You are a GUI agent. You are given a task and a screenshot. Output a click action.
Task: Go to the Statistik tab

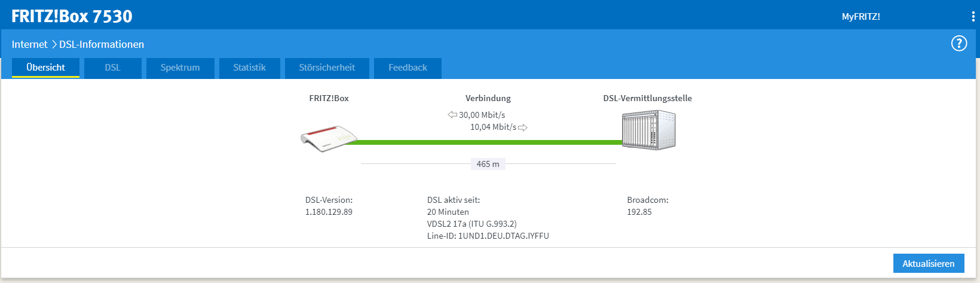coord(249,68)
